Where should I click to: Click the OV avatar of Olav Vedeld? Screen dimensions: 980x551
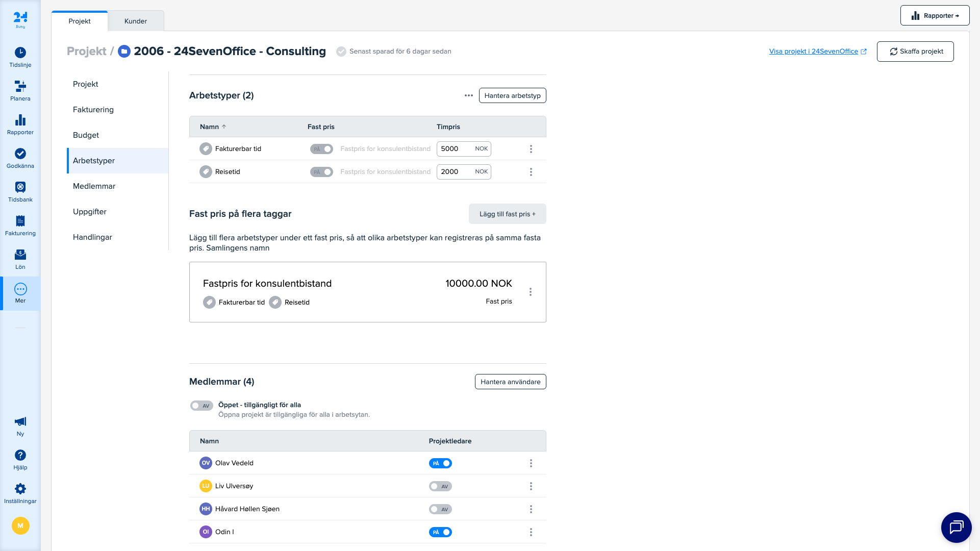pos(206,463)
